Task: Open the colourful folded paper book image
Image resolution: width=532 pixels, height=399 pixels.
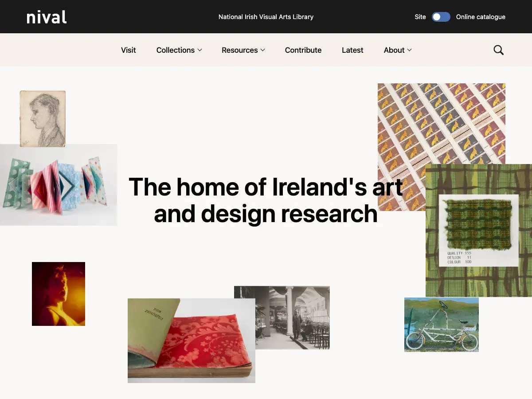Action: [59, 185]
